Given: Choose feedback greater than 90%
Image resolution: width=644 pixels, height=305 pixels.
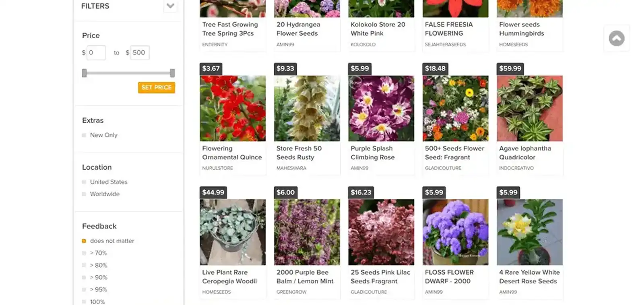Looking at the screenshot, I should pyautogui.click(x=84, y=277).
